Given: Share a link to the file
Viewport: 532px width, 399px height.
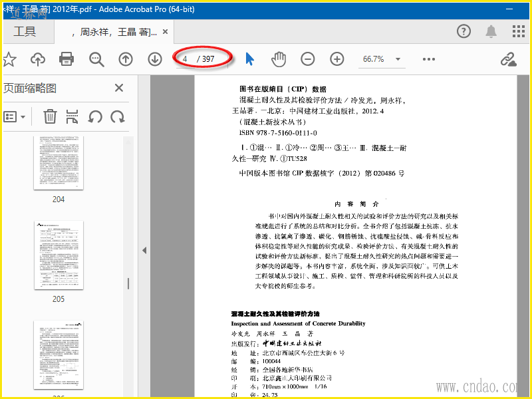Looking at the screenshot, I should pyautogui.click(x=508, y=59).
